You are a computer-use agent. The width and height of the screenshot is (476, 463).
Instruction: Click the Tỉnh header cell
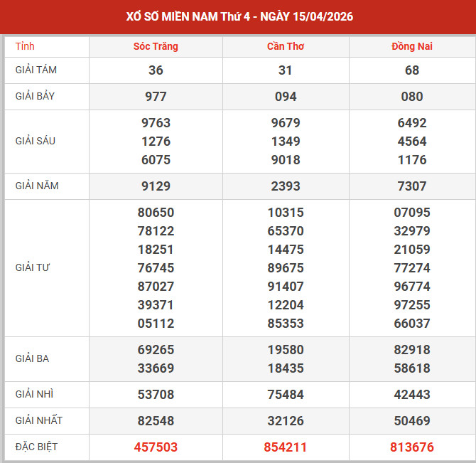(25, 46)
